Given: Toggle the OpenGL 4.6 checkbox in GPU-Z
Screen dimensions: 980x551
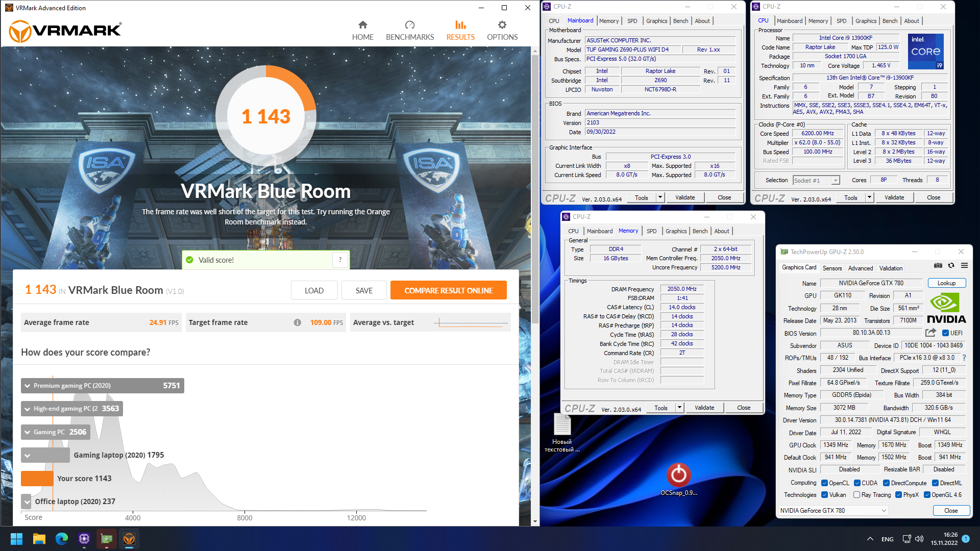Looking at the screenshot, I should [x=927, y=495].
